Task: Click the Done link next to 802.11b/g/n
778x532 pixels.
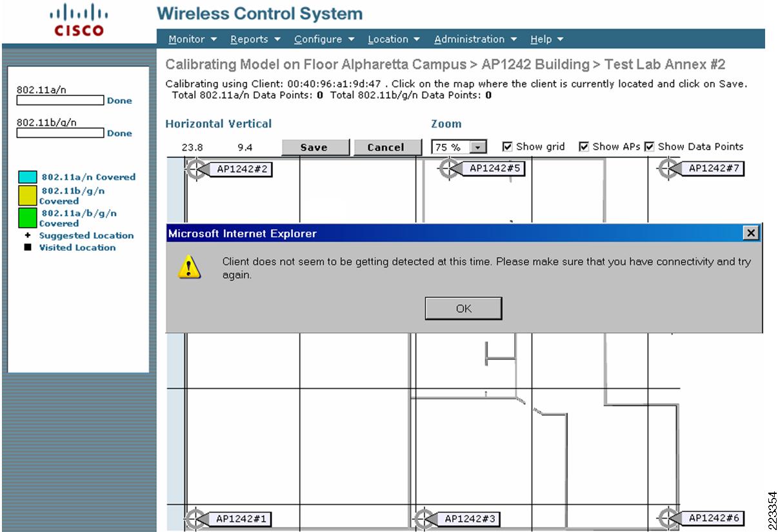Action: click(x=119, y=133)
